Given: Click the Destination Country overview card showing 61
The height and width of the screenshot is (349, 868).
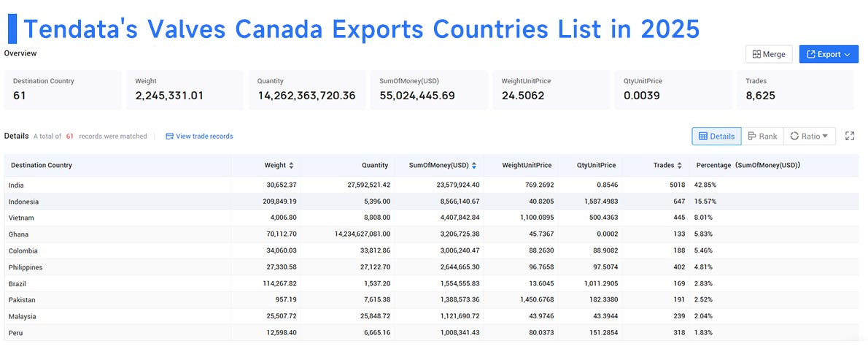Looking at the screenshot, I should (63, 90).
